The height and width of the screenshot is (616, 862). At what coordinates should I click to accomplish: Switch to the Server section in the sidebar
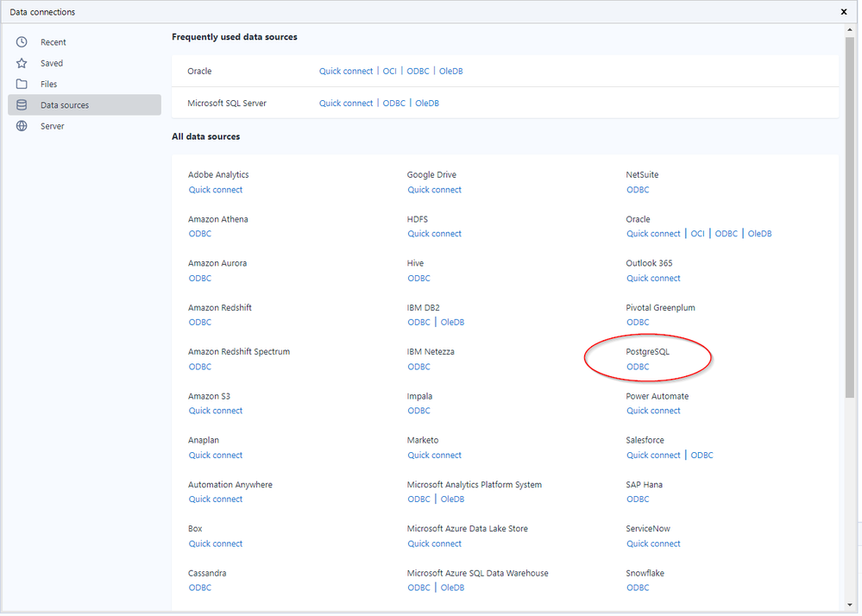point(52,125)
